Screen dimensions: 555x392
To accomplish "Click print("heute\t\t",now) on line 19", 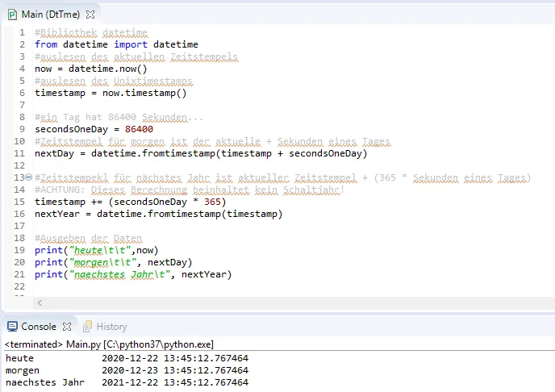I will tap(97, 251).
